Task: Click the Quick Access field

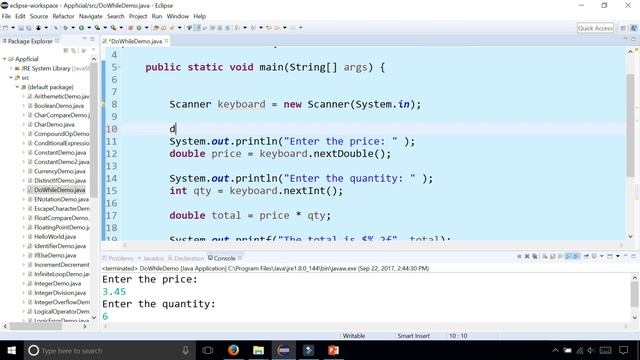Action: pos(595,28)
